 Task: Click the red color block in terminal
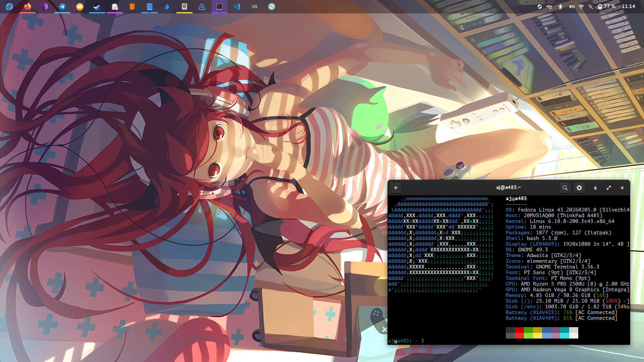coord(519,330)
